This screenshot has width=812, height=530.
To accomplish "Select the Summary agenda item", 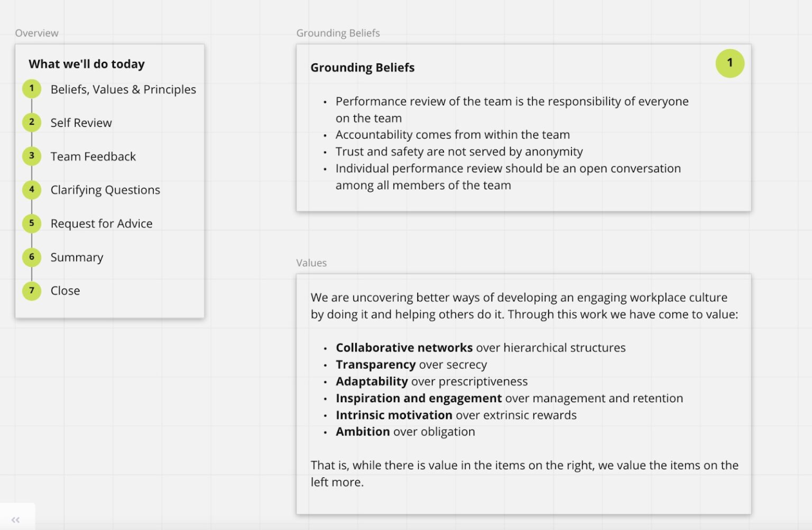I will click(77, 257).
